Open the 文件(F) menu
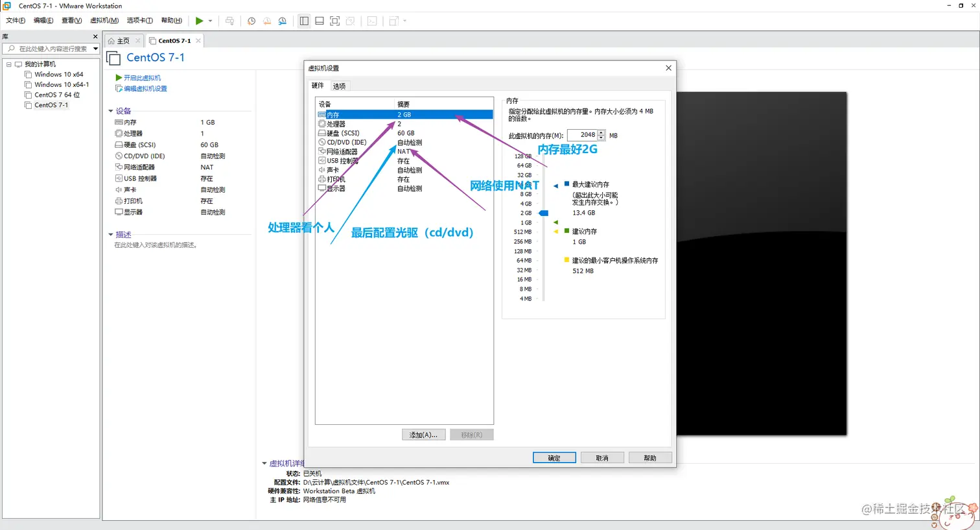This screenshot has width=980, height=530. coord(16,21)
